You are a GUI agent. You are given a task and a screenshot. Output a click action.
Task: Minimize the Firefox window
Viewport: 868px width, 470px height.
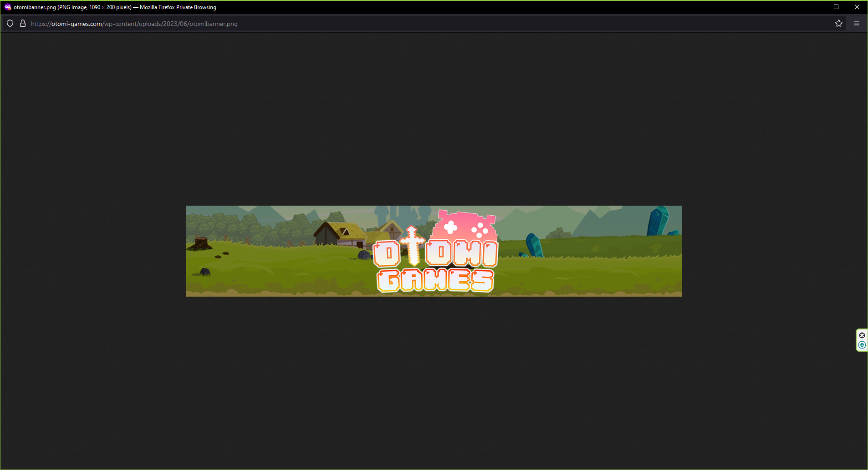(x=815, y=7)
